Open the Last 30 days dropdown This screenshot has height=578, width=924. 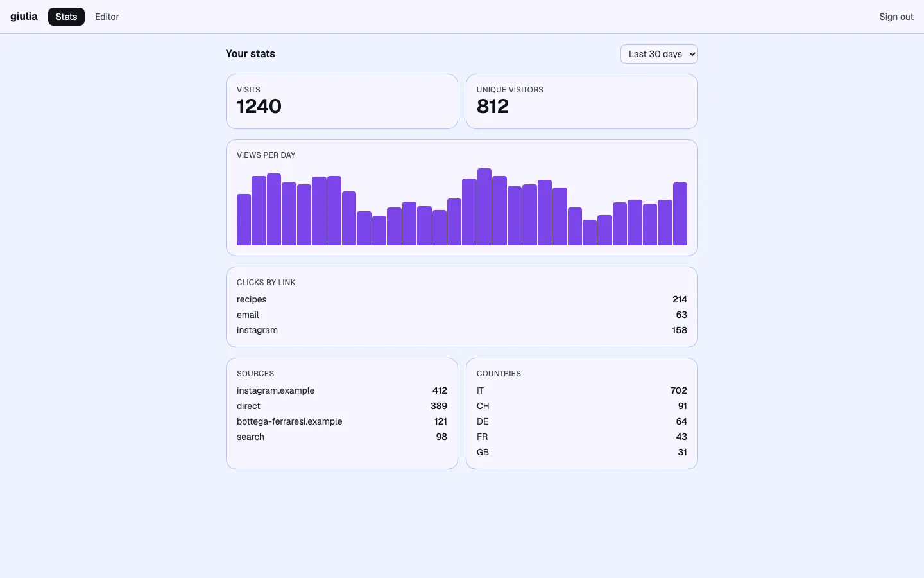click(x=659, y=54)
